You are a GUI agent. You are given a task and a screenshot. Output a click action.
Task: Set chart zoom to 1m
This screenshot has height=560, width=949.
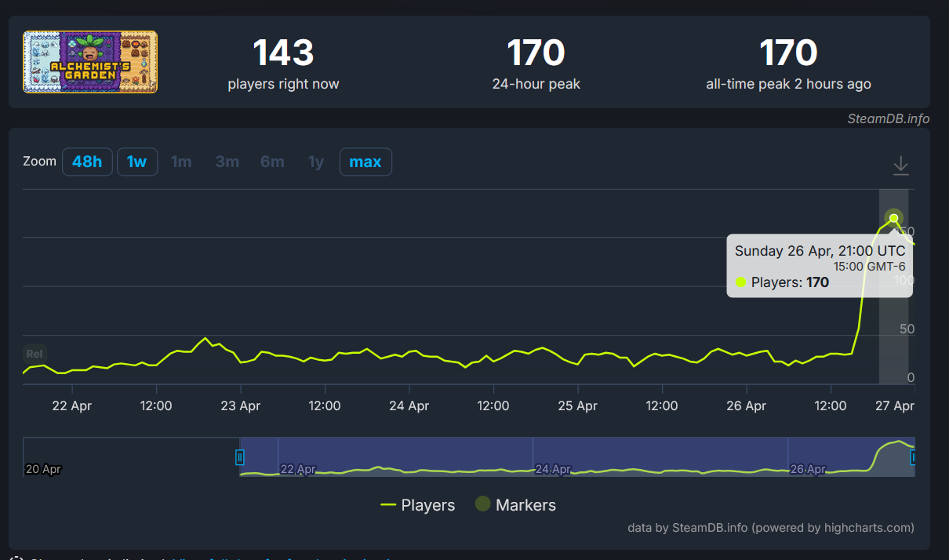point(181,162)
